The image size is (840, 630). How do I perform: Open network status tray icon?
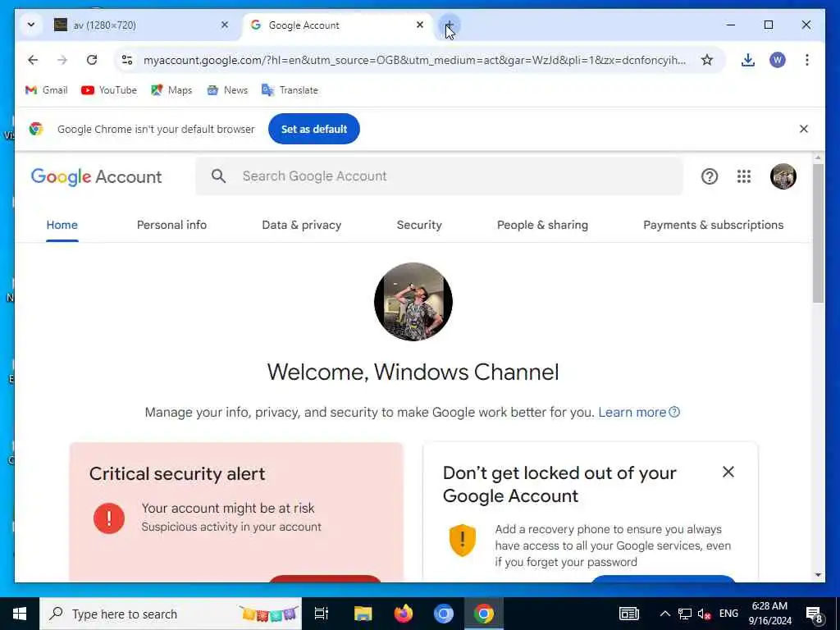(685, 614)
